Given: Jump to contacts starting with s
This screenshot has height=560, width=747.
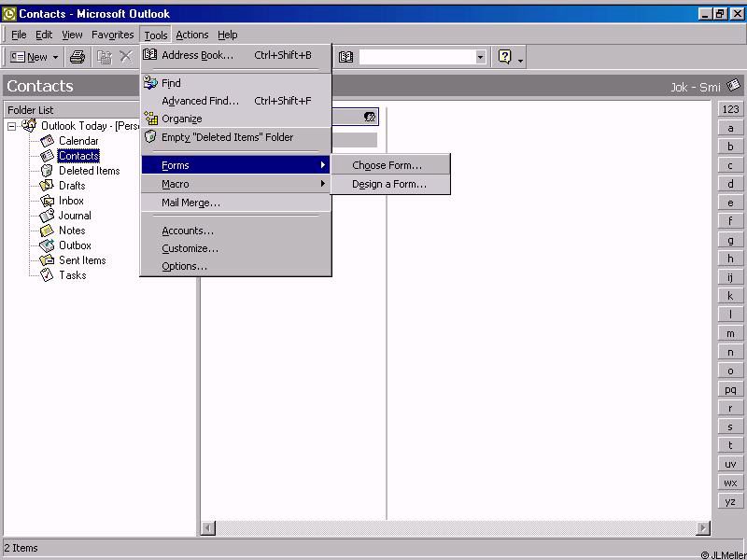Looking at the screenshot, I should [730, 427].
